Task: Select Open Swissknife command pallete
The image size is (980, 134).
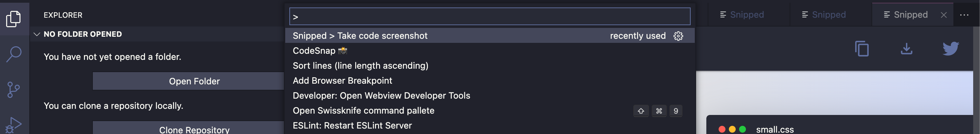Action: [490, 111]
